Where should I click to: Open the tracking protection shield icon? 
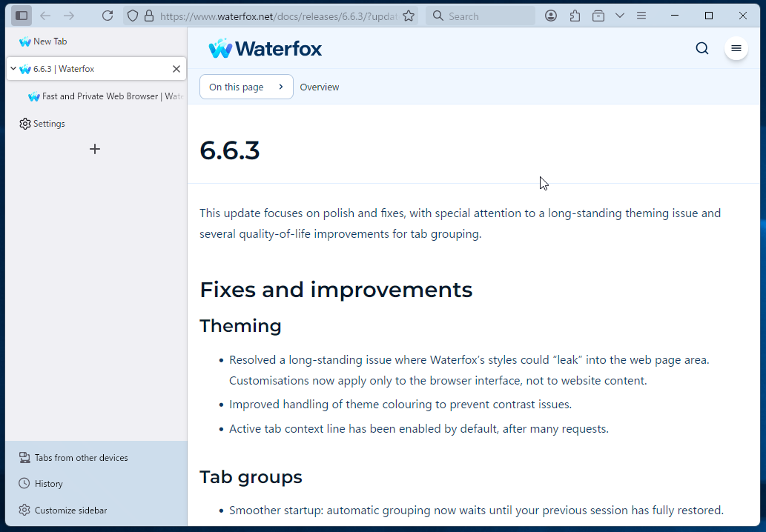tap(133, 15)
